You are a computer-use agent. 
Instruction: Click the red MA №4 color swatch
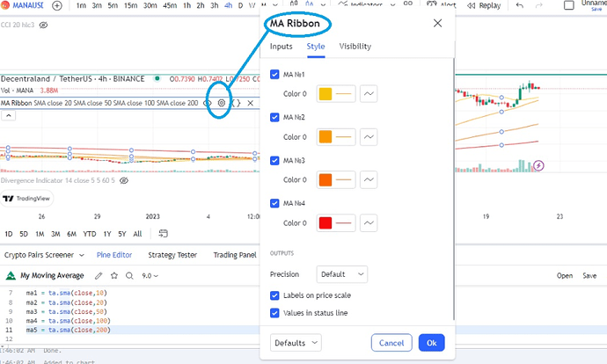tap(325, 223)
